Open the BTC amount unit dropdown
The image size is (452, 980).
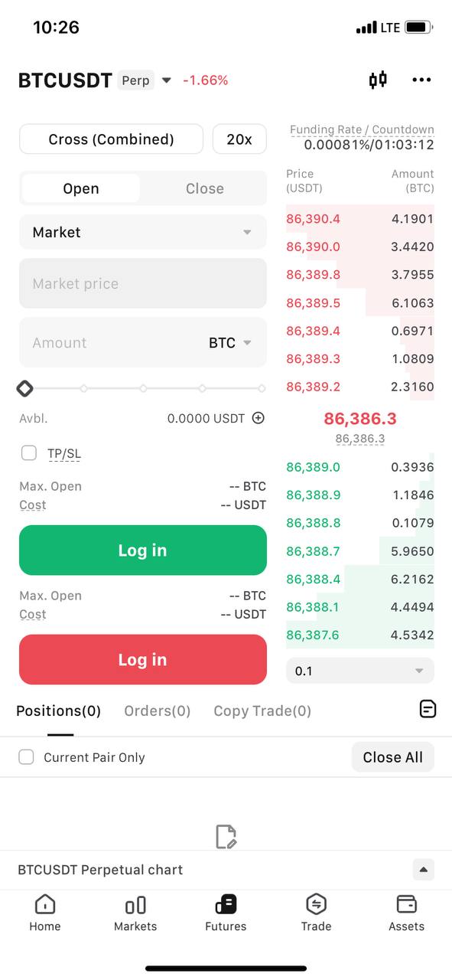tap(230, 343)
